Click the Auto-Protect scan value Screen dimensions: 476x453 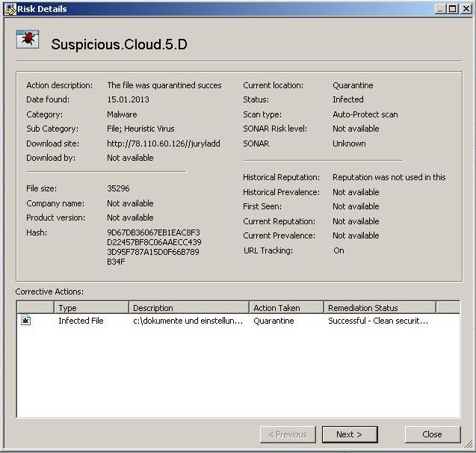(x=365, y=114)
